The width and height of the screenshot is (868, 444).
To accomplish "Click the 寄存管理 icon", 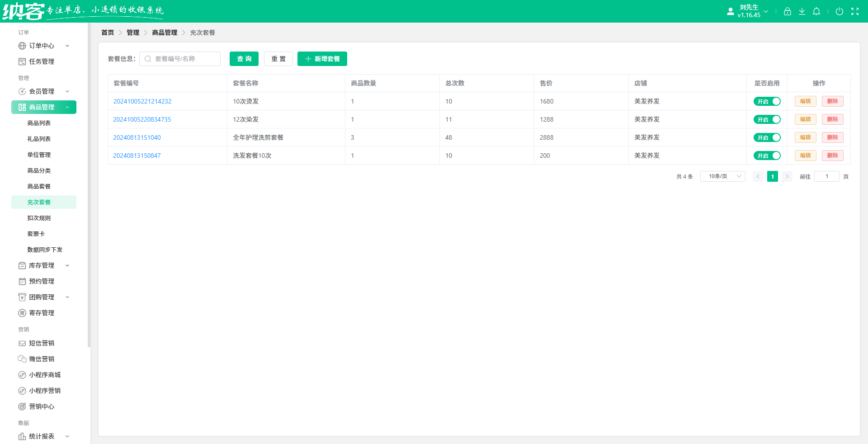I will [22, 313].
